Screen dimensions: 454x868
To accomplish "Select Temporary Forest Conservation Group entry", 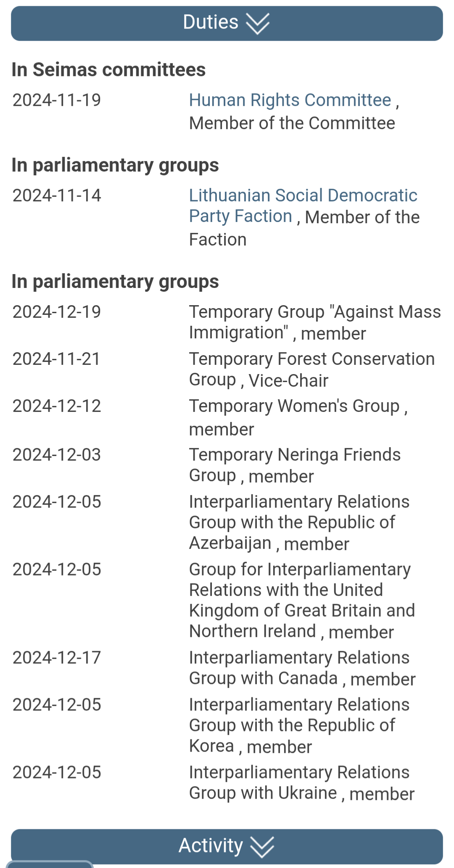I will (311, 369).
